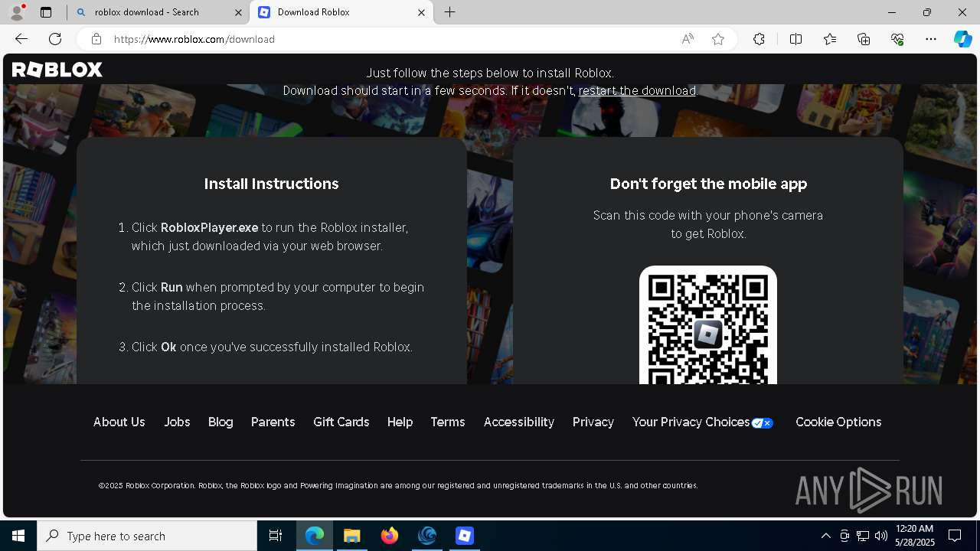This screenshot has height=551, width=980.
Task: Launch Firefox from taskbar
Action: (390, 536)
